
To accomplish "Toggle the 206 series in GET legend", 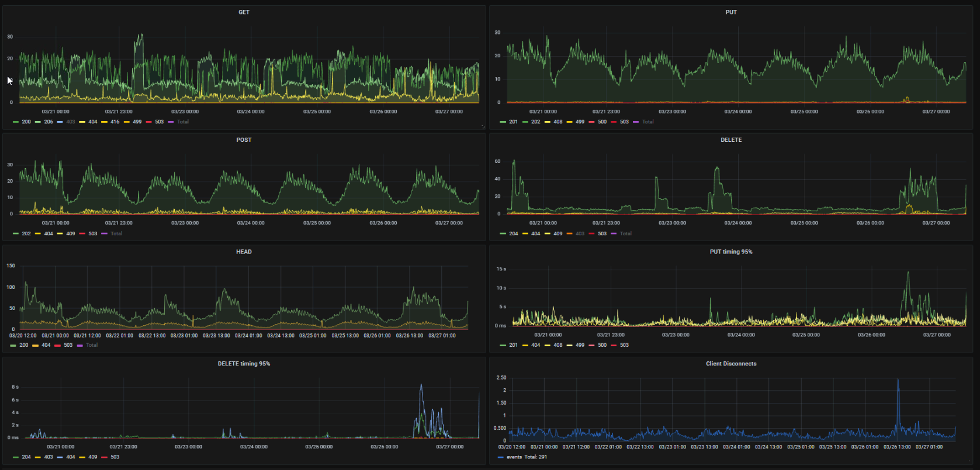I will pyautogui.click(x=49, y=122).
